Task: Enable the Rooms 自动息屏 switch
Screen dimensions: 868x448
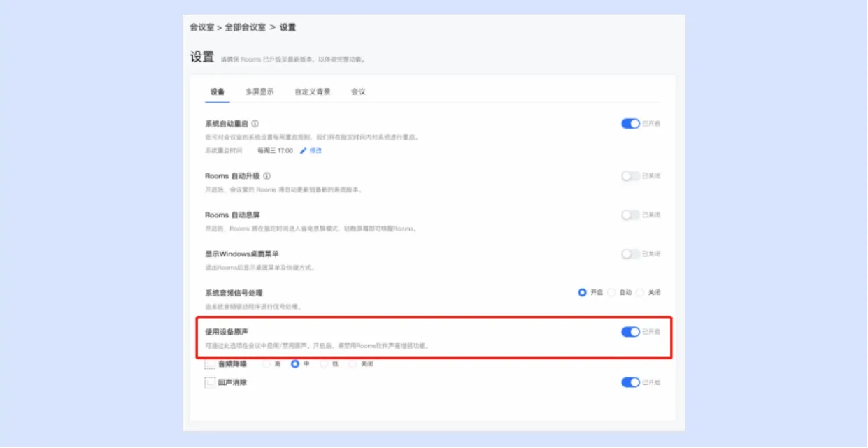Action: click(630, 215)
